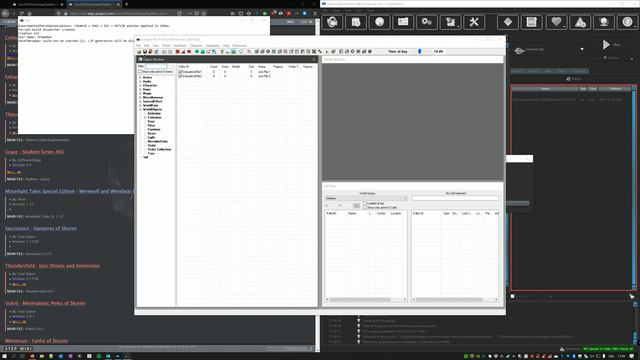Toggle Show only active forms checkbox in Object Window
Viewport: 640px width, 360px height.
click(x=140, y=71)
